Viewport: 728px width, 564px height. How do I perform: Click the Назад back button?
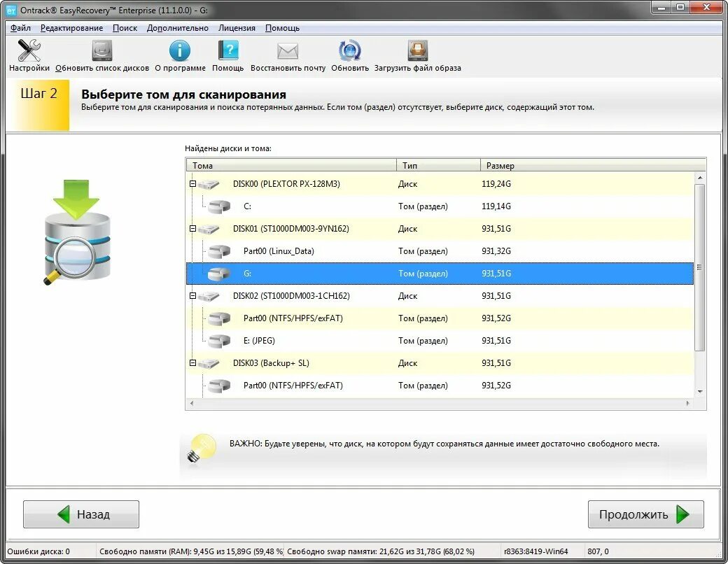click(81, 514)
